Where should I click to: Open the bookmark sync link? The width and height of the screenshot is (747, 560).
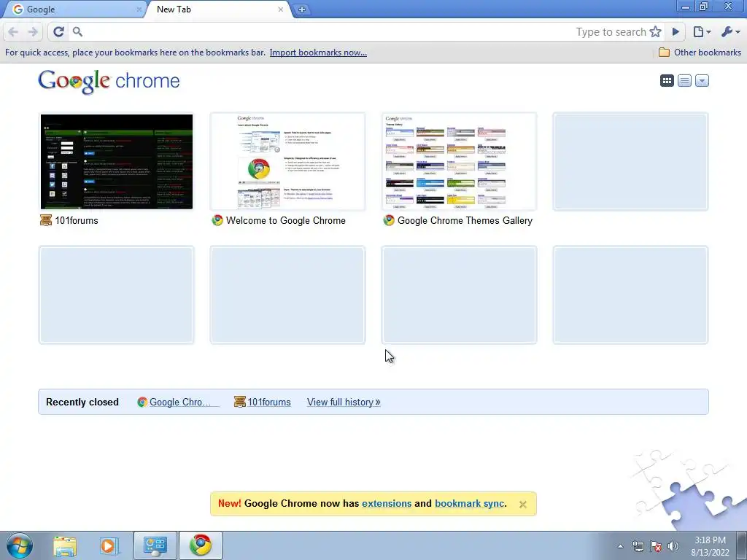[x=469, y=503]
